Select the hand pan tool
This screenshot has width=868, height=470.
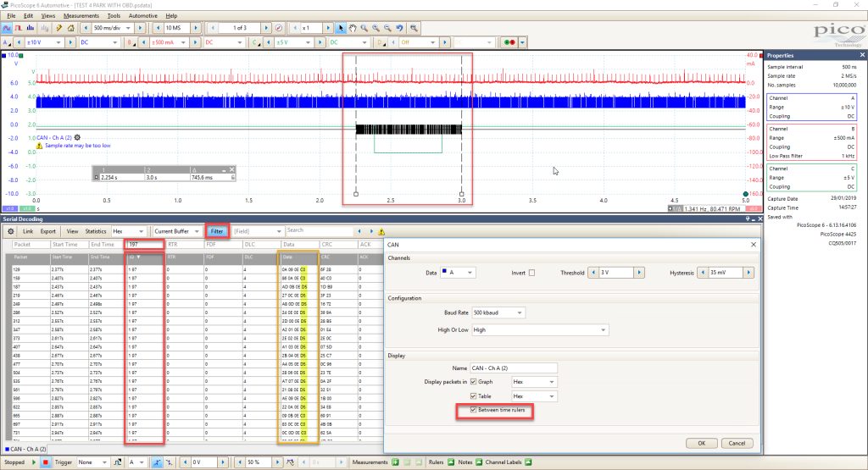click(x=353, y=28)
